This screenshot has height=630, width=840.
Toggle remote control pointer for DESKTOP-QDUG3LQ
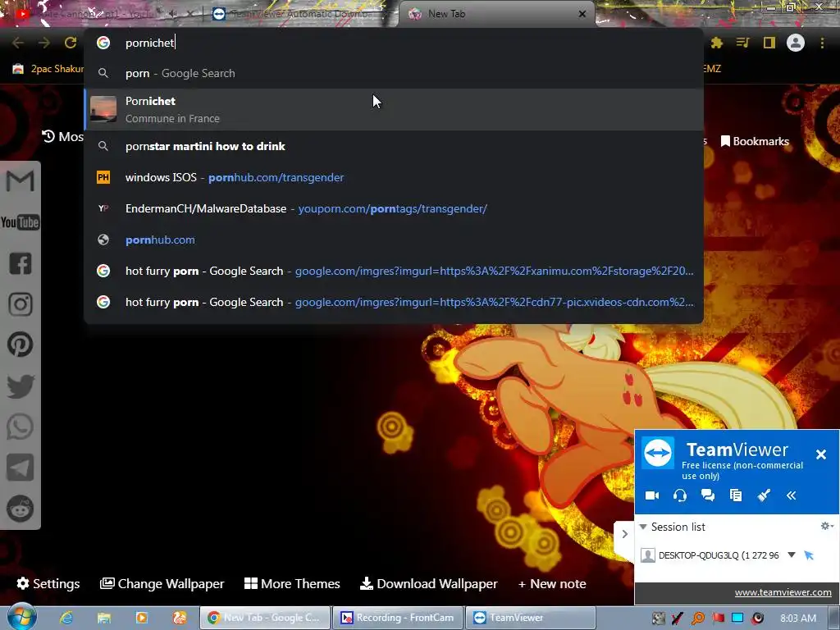tap(809, 555)
